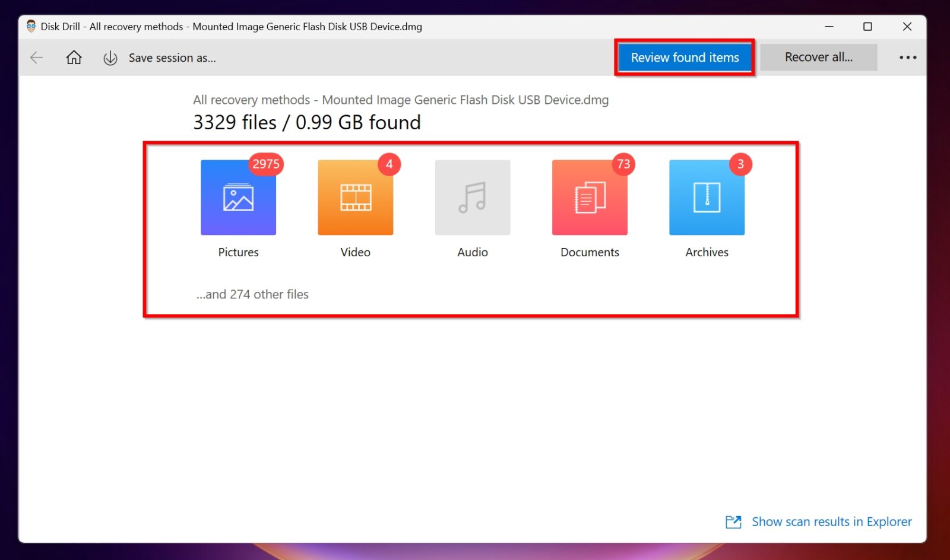Click Show scan results in Explorer
The width and height of the screenshot is (950, 560).
point(831,522)
